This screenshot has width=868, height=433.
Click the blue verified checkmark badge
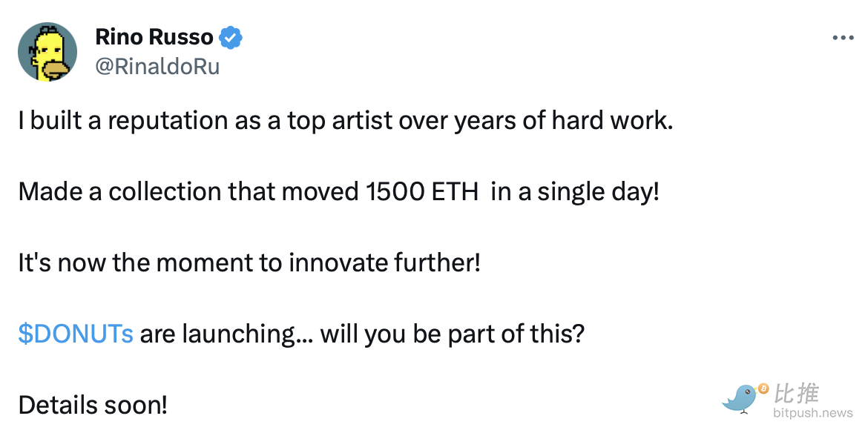[x=230, y=38]
